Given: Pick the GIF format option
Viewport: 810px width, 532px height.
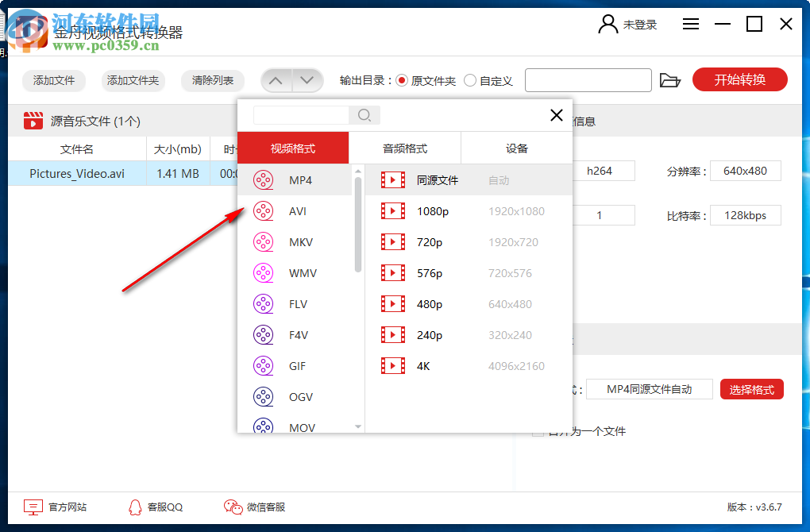Looking at the screenshot, I should 298,365.
